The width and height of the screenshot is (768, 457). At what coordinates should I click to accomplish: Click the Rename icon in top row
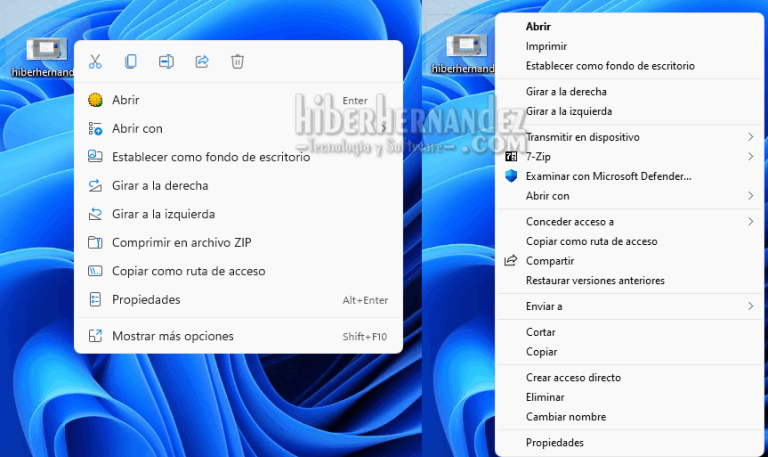tap(166, 62)
